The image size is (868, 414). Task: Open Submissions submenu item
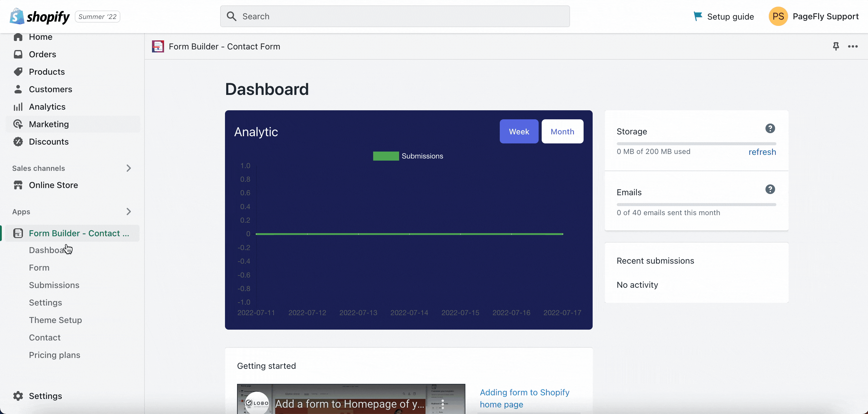pos(54,285)
